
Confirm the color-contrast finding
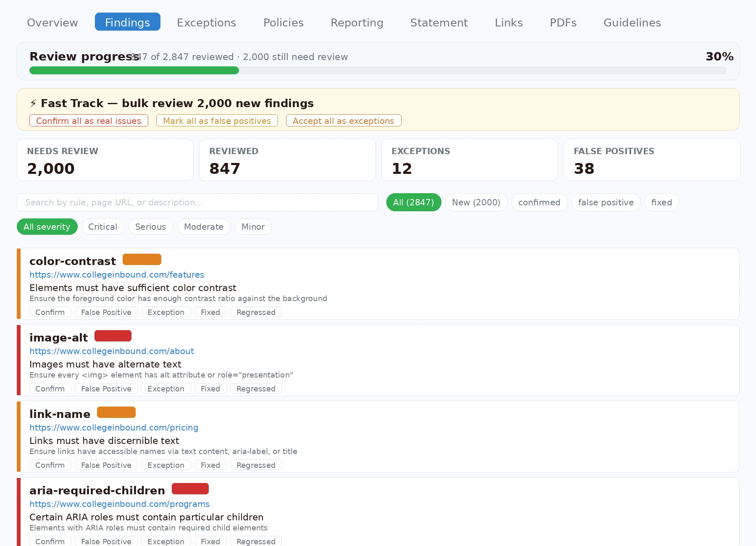(x=50, y=312)
